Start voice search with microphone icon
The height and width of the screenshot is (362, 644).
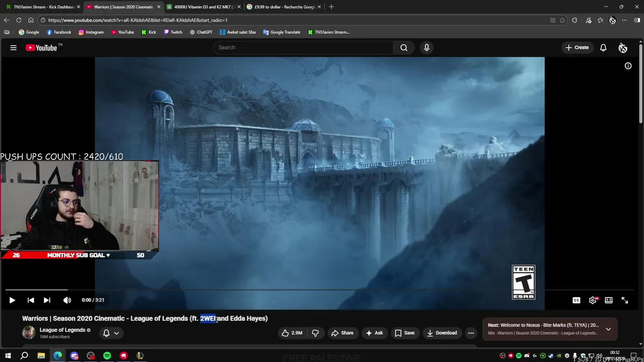[x=427, y=48]
